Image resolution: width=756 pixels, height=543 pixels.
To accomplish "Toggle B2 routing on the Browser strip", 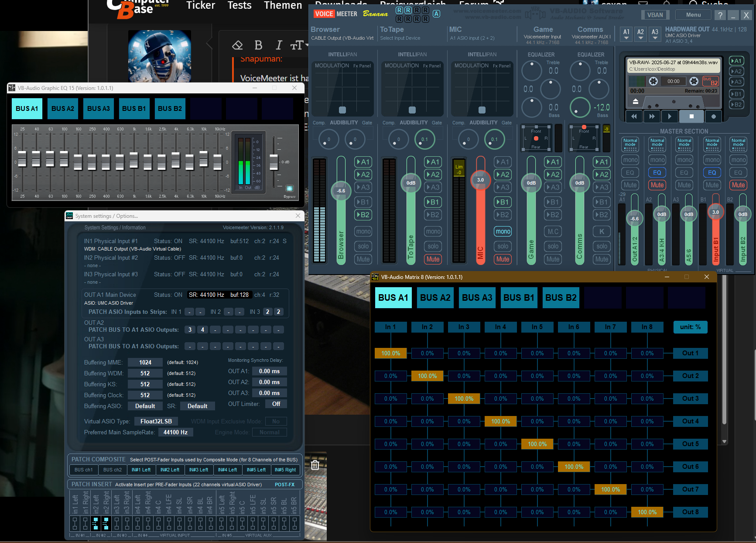I will 363,215.
